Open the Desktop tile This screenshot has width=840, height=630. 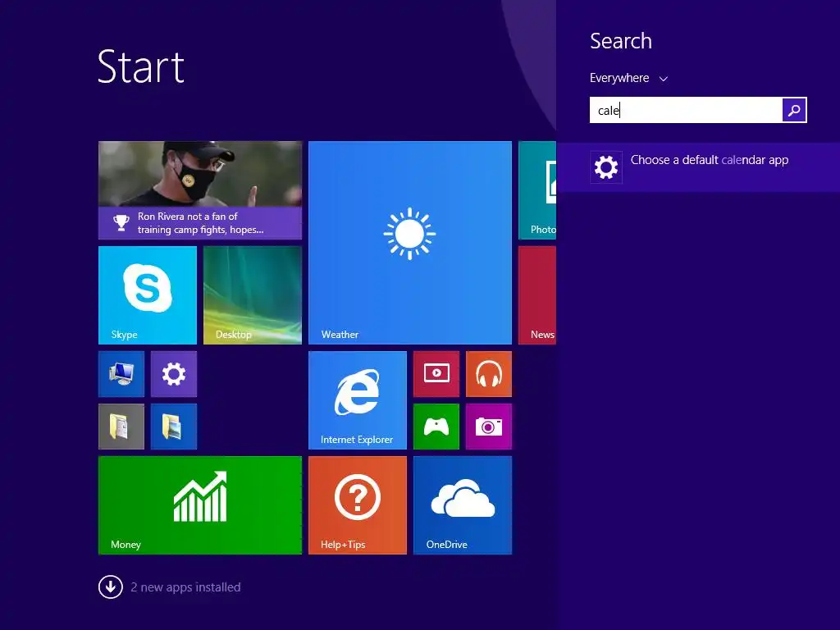253,295
